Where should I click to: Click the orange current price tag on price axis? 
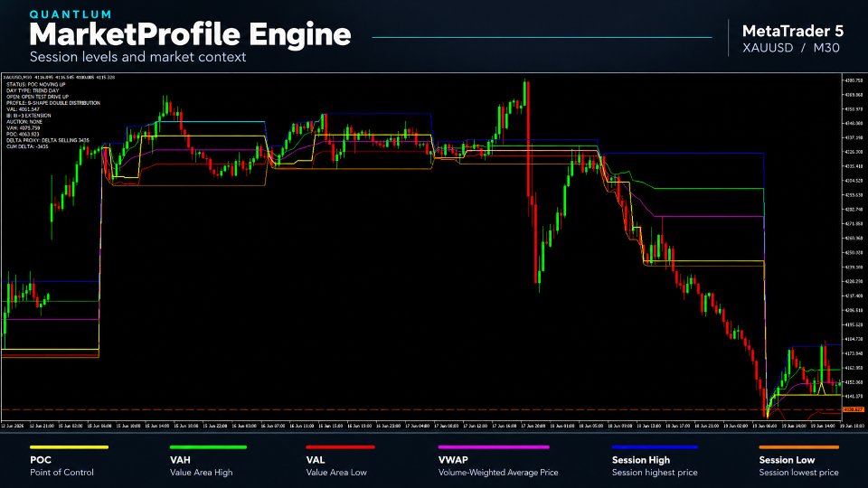(853, 409)
